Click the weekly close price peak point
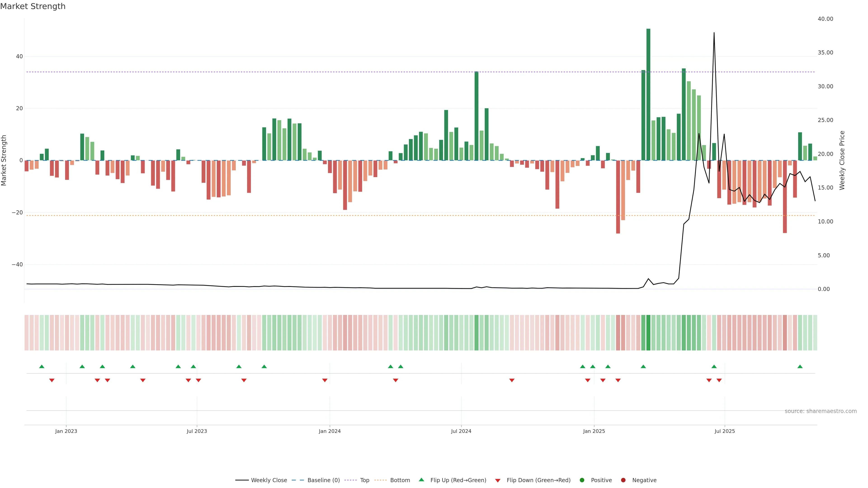Image resolution: width=868 pixels, height=488 pixels. pos(714,33)
